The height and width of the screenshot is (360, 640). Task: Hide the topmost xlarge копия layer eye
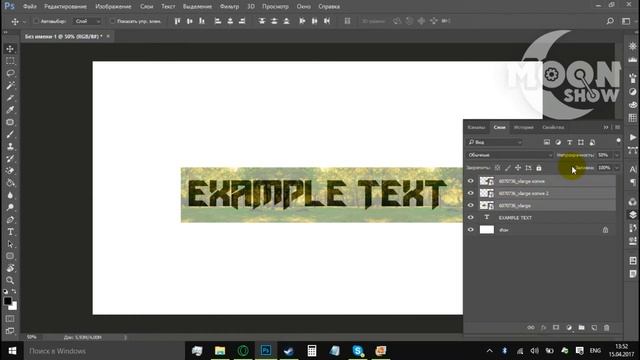(471, 181)
